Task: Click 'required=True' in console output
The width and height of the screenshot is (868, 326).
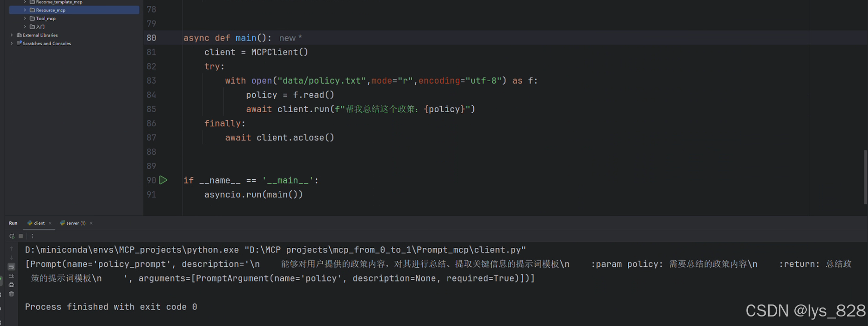Action: pos(480,278)
